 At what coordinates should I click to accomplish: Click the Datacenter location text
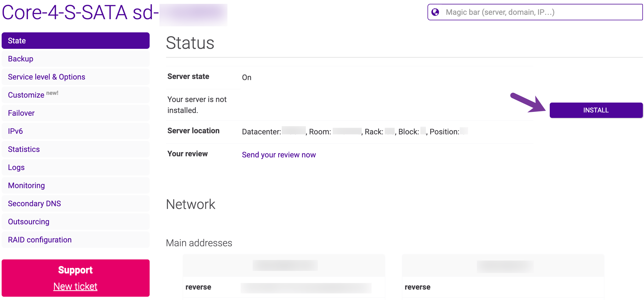tap(355, 132)
